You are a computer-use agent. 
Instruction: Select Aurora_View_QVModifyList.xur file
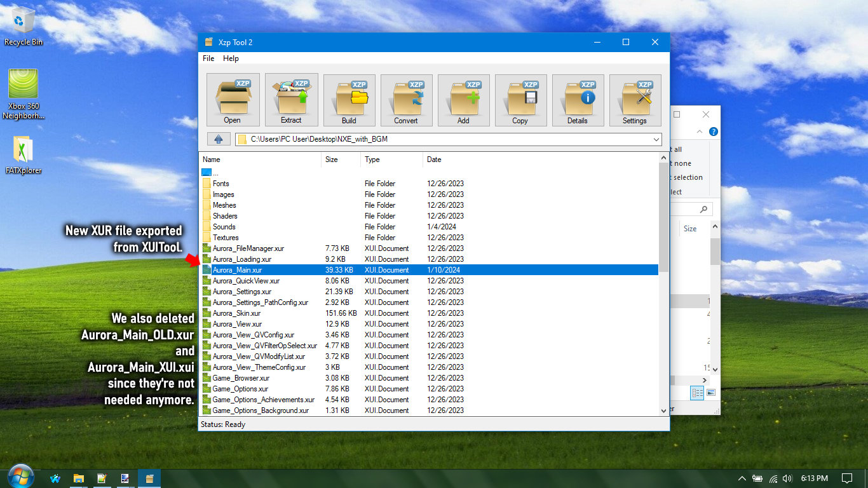[x=429, y=356]
